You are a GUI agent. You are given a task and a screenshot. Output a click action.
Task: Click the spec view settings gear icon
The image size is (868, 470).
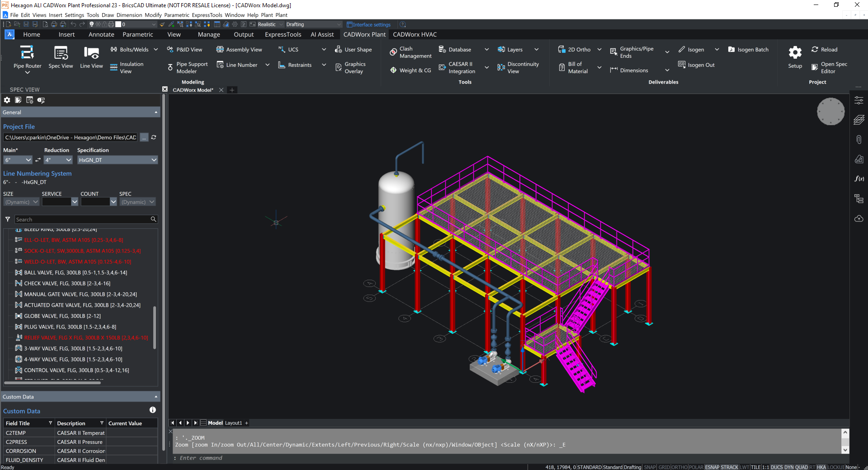tap(7, 100)
